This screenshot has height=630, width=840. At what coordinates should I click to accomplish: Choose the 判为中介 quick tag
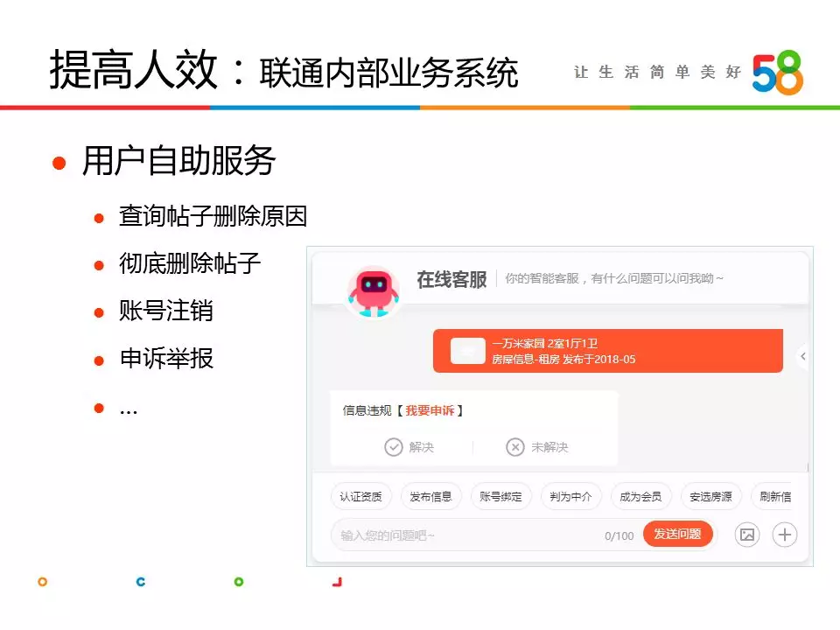pos(570,497)
